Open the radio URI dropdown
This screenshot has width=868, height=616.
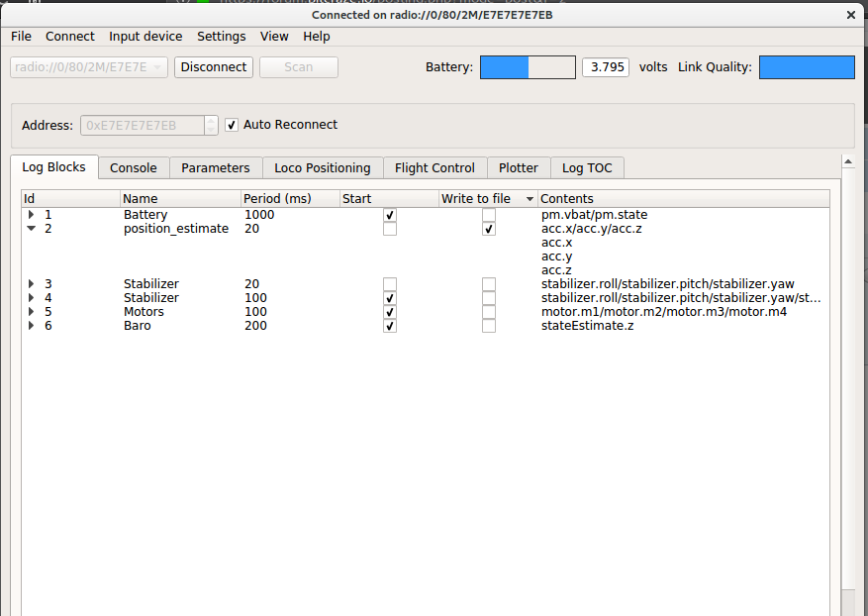tap(88, 67)
